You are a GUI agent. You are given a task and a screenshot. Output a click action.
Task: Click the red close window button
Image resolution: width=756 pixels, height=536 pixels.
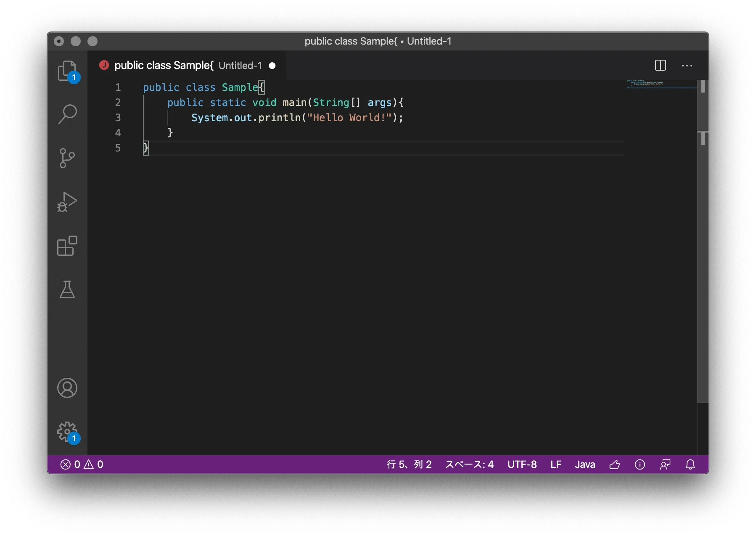pos(59,41)
